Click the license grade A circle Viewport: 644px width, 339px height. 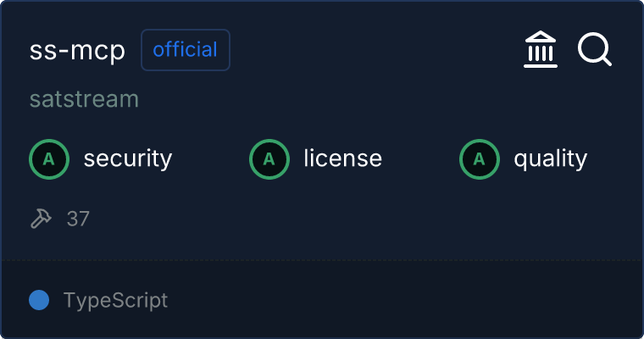click(x=269, y=158)
